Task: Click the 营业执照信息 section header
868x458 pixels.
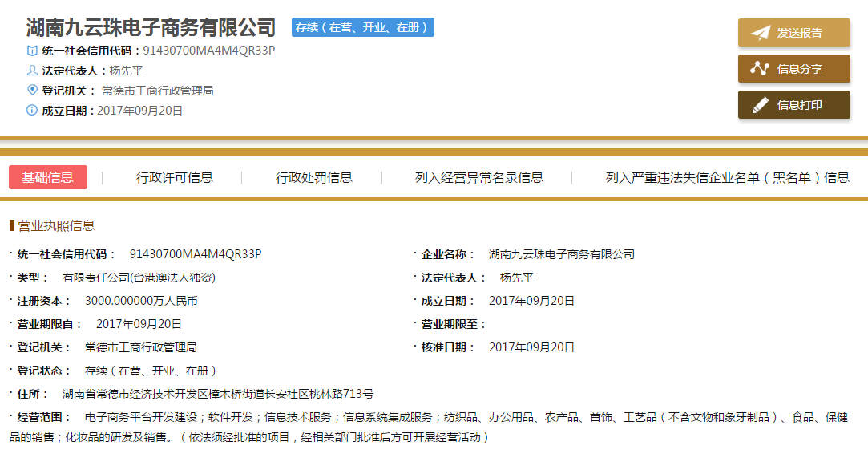Action: coord(56,225)
